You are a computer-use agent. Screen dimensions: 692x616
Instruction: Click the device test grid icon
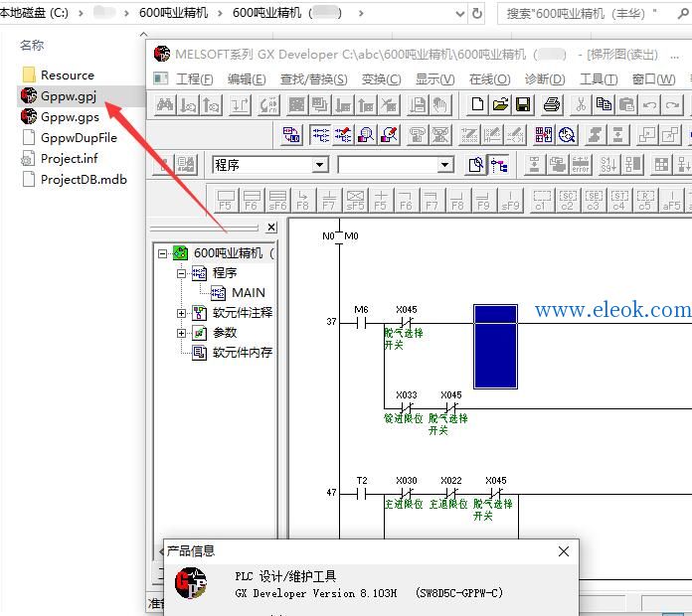pos(543,135)
